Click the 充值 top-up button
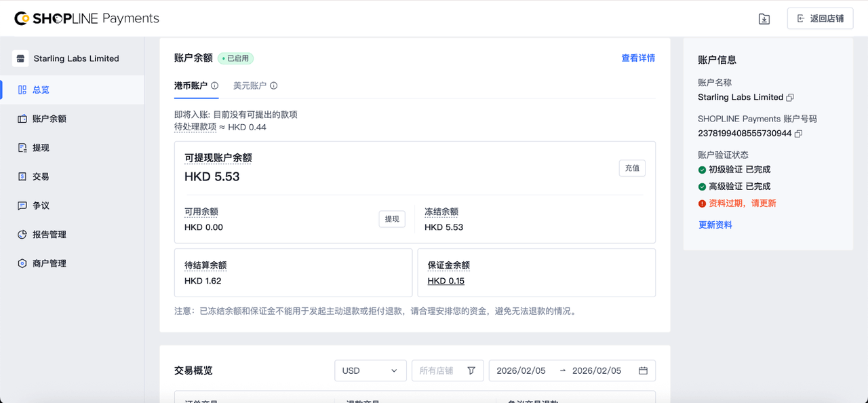The width and height of the screenshot is (868, 403). (x=632, y=168)
